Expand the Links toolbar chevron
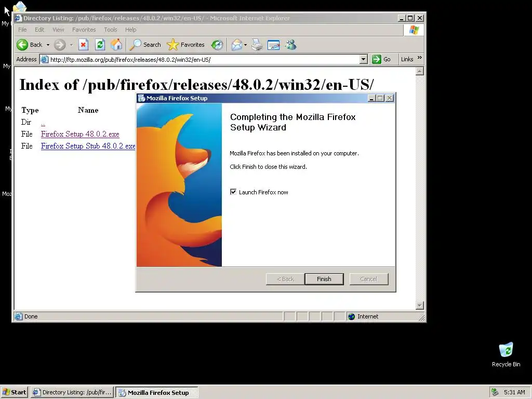The width and height of the screenshot is (532, 399). click(x=420, y=58)
